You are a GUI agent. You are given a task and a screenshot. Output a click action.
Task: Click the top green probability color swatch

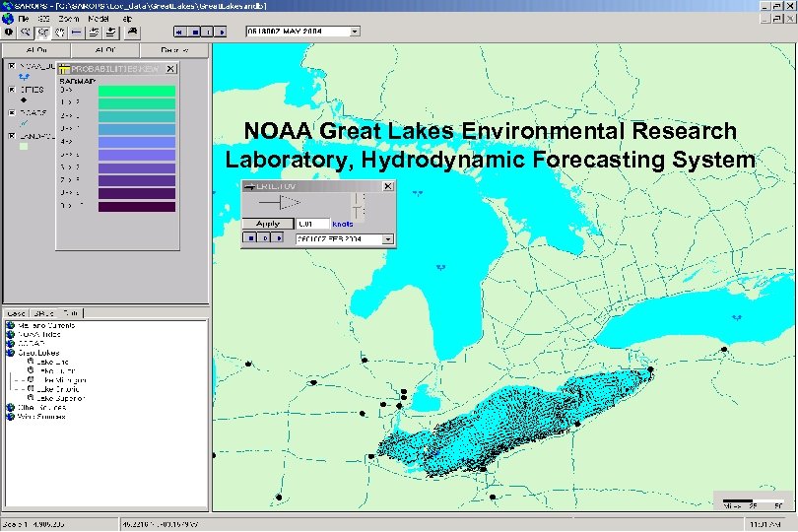(x=137, y=91)
